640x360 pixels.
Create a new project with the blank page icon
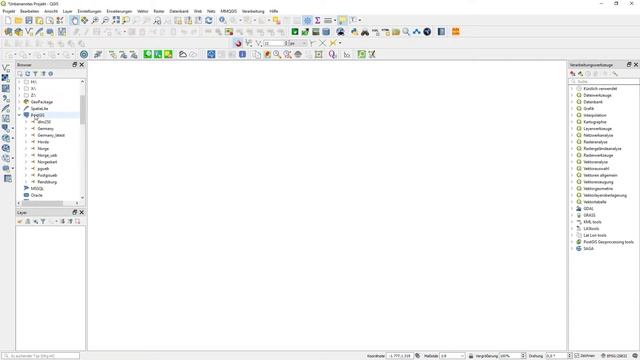[8, 20]
